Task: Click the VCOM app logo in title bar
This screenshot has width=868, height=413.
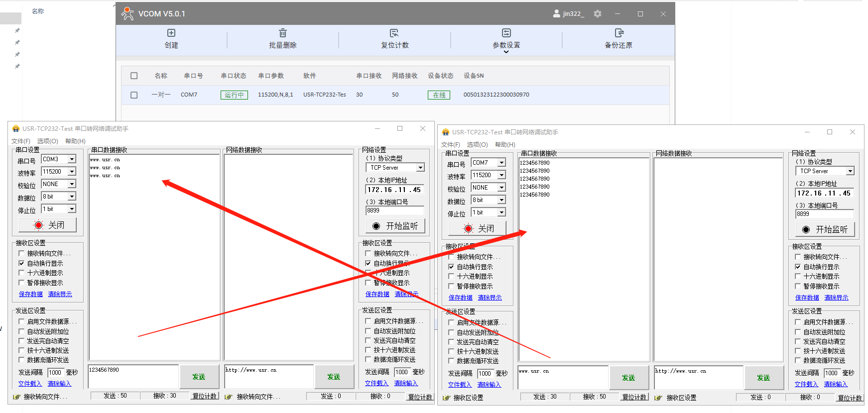Action: point(127,13)
